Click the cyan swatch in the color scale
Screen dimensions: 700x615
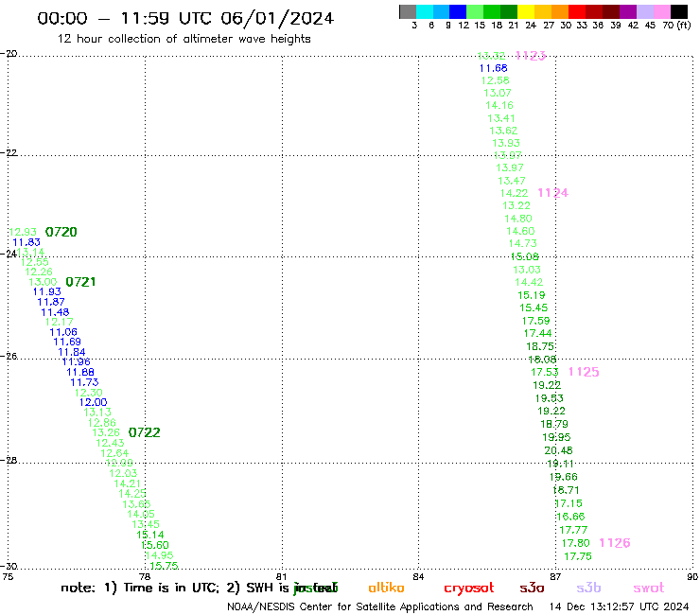[425, 11]
